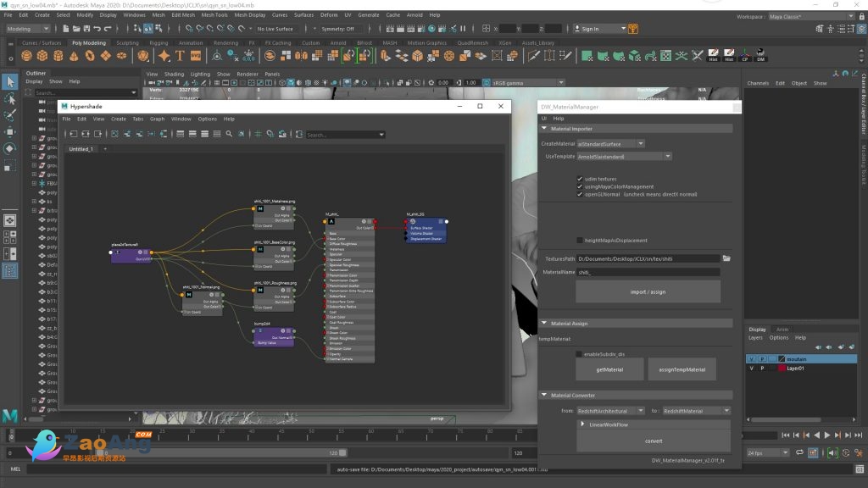
Task: Create a polygon sphere from the shelf
Action: (x=26, y=56)
